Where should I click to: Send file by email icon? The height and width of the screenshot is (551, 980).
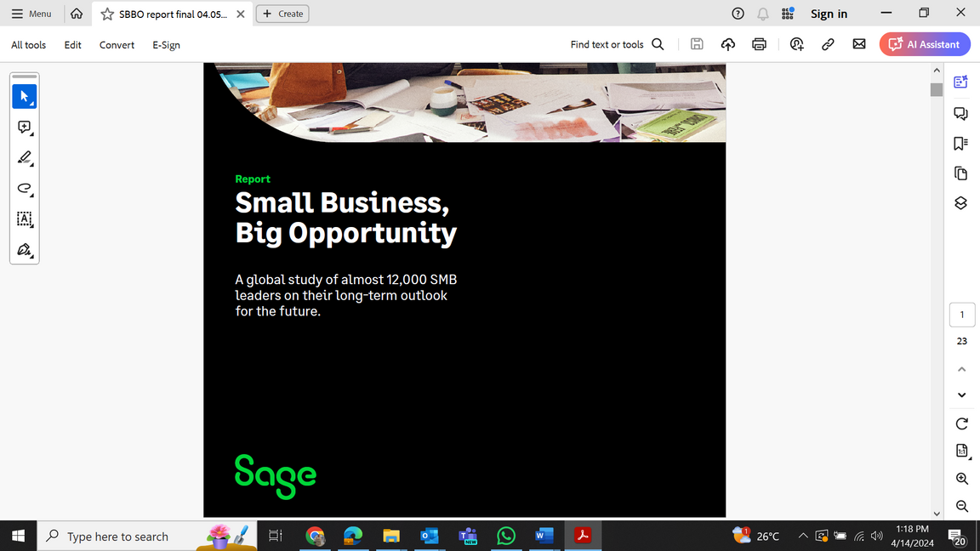coord(858,44)
